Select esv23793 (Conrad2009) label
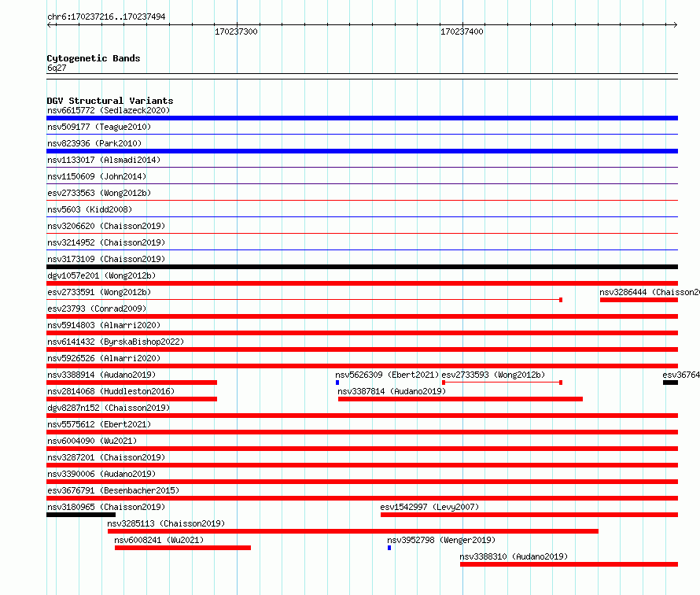This screenshot has height=595, width=700. point(97,309)
